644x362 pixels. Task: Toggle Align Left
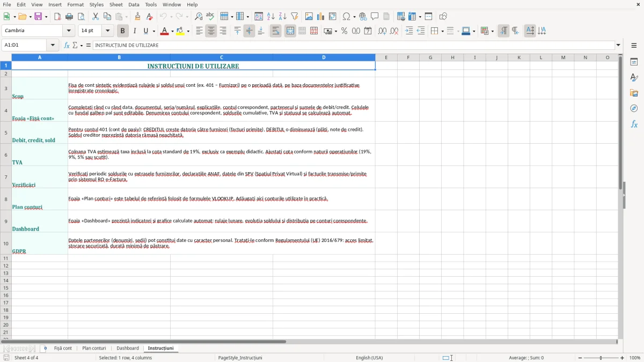[x=199, y=31]
